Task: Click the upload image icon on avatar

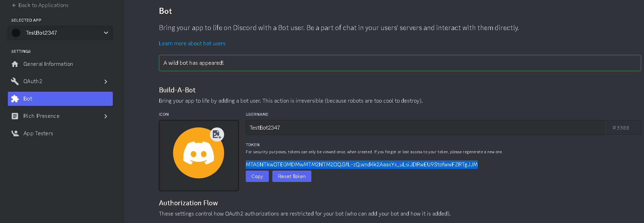Action: (217, 135)
